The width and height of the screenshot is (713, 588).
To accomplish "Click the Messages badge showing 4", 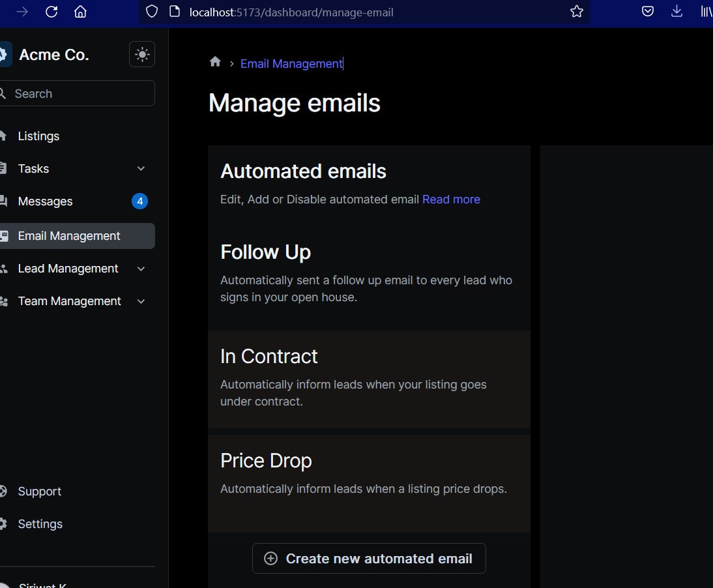I will [139, 201].
